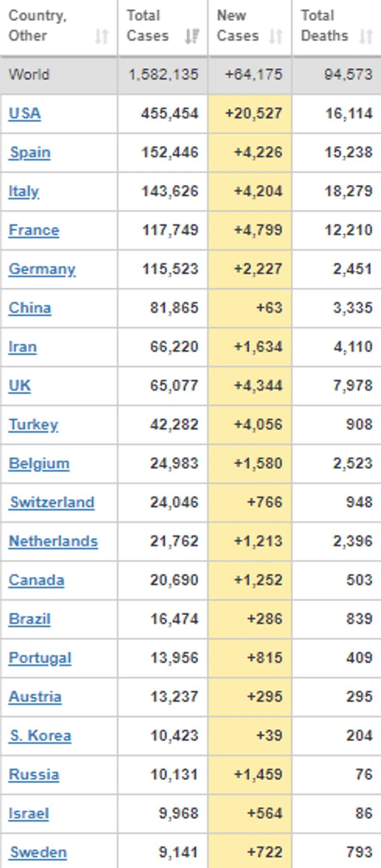Viewport: 381px width, 868px height.
Task: Click sort arrows icon in New Cases column
Action: (275, 36)
